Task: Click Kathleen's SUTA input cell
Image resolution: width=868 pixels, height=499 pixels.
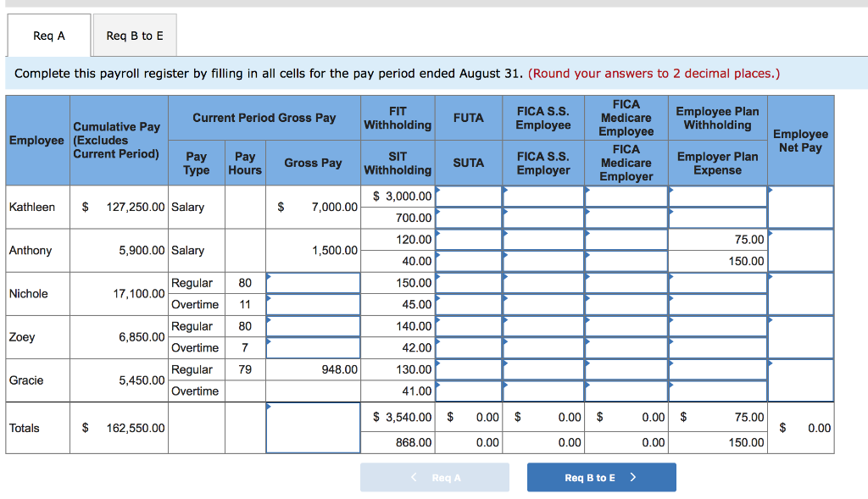Action: pos(469,218)
